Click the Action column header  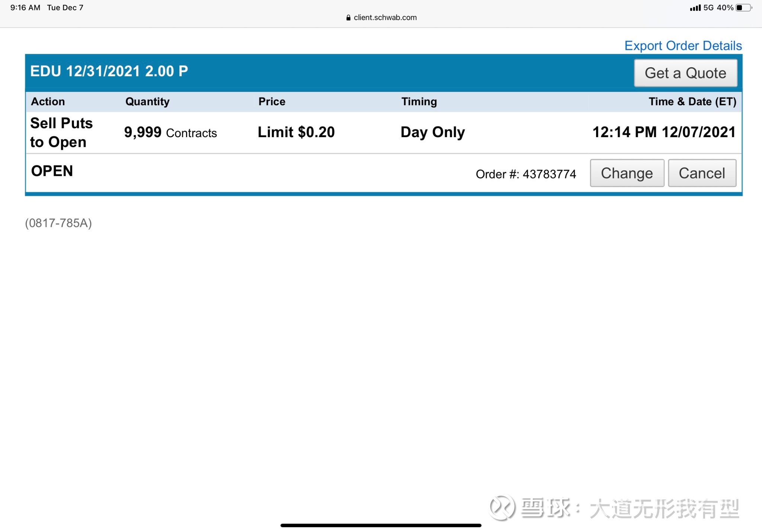[x=48, y=101]
